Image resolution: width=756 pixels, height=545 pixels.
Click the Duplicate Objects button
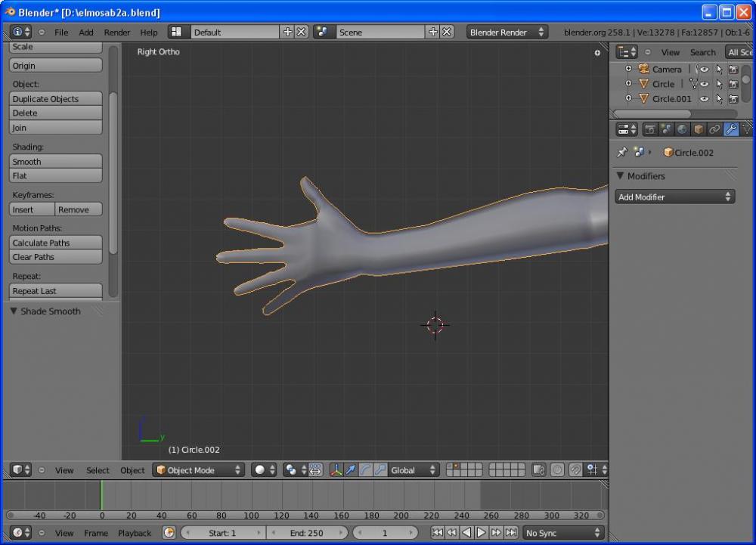click(x=55, y=99)
